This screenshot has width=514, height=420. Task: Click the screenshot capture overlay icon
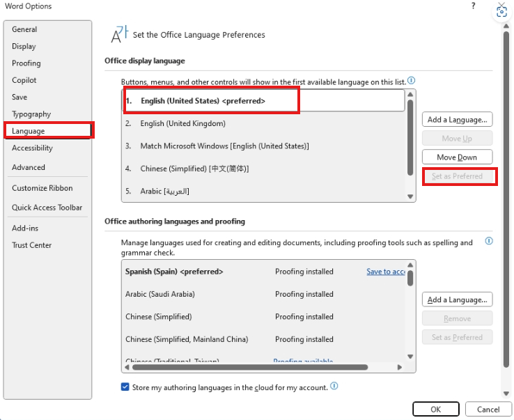tap(501, 13)
